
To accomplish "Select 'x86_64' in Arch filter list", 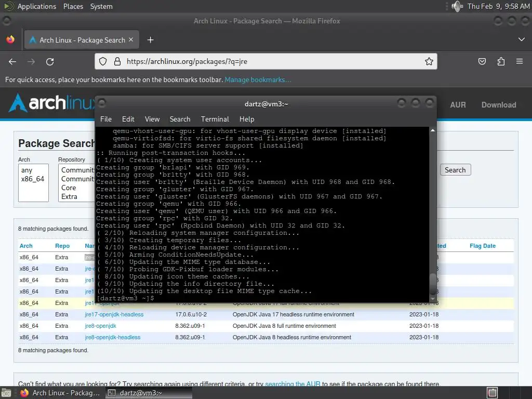I will coord(33,179).
